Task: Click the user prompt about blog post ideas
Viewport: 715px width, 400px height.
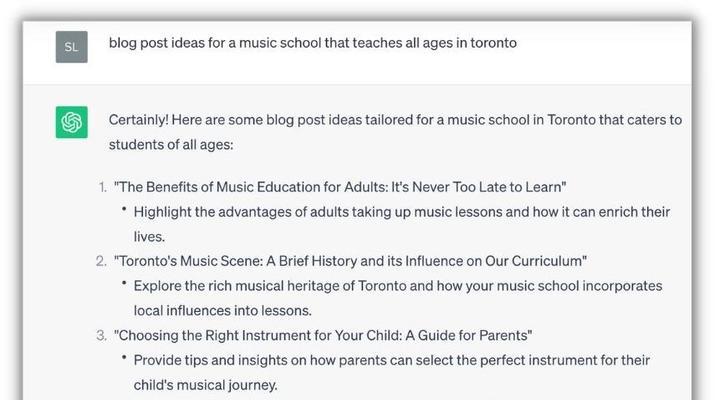Action: click(313, 43)
